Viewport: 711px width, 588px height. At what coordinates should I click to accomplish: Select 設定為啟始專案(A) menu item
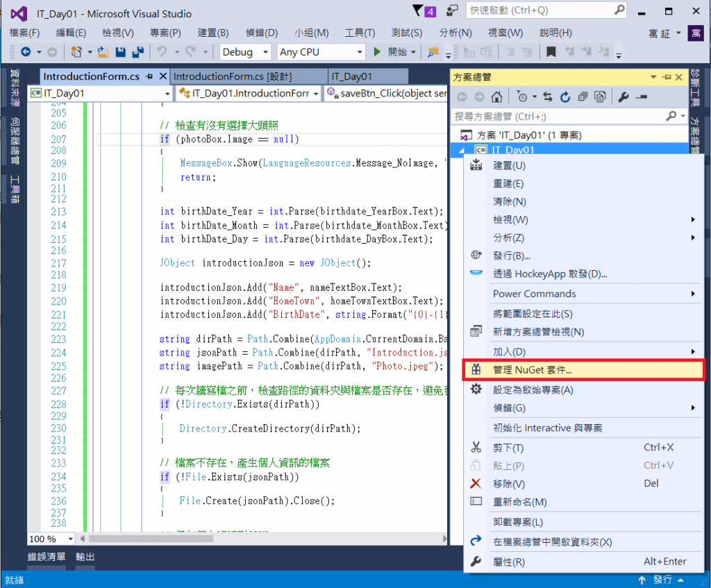coord(583,390)
